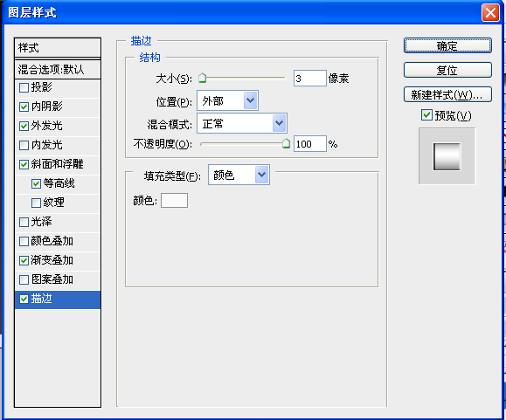
Task: Open the stroke 颜色 color swatch
Action: tap(174, 201)
